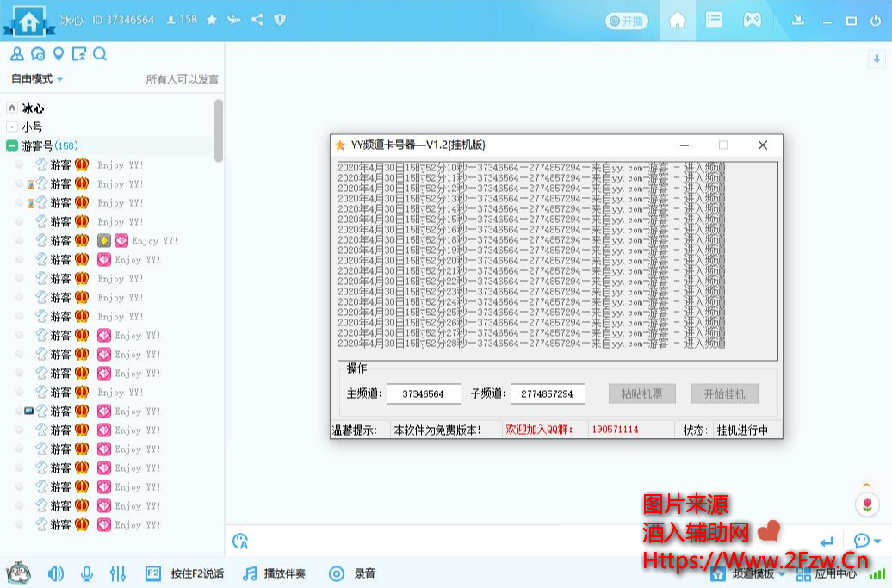Click the down arrow button at top right

click(x=877, y=59)
